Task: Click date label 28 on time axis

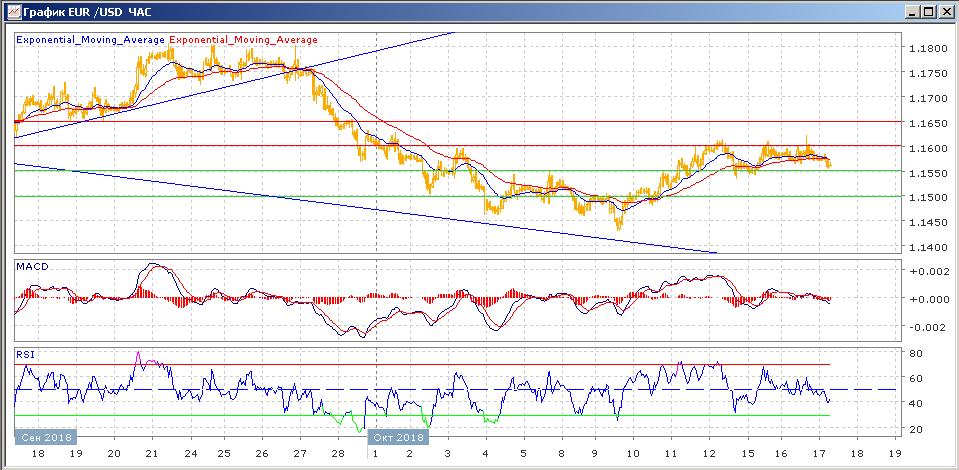Action: (x=339, y=454)
